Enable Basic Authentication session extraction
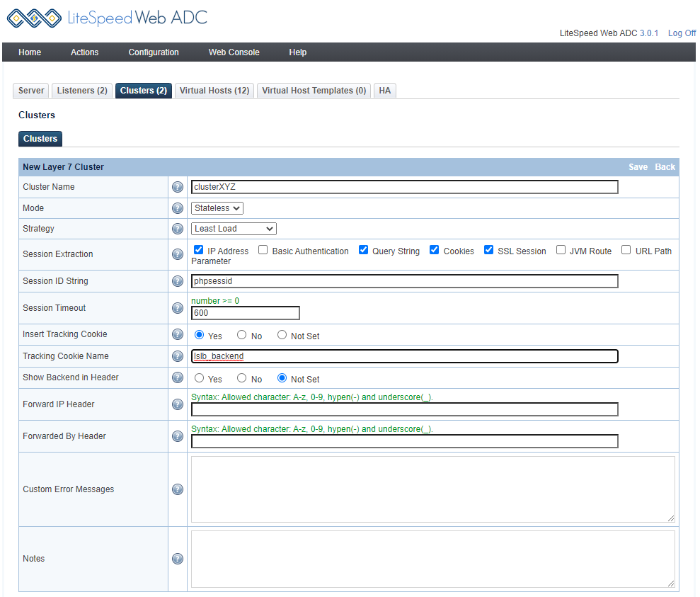This screenshot has width=700, height=597. [263, 250]
